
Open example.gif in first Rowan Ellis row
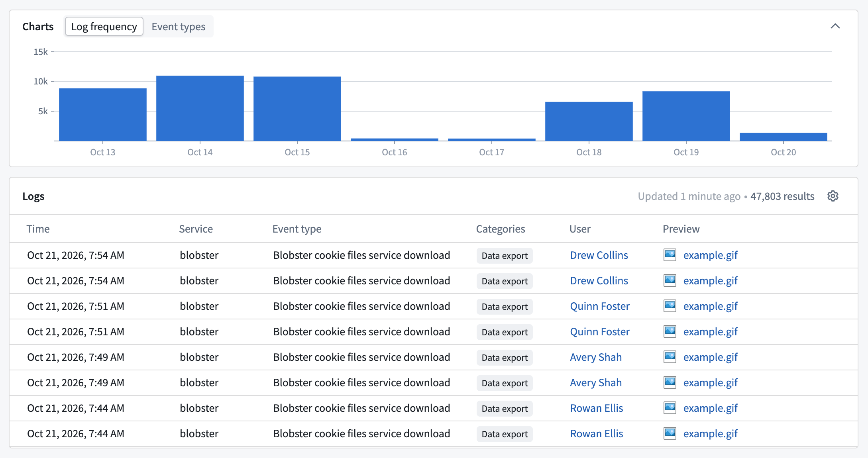(711, 408)
